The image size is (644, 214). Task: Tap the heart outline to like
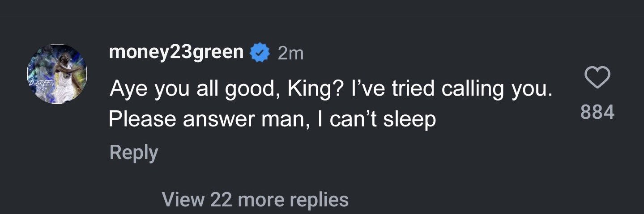597,77
